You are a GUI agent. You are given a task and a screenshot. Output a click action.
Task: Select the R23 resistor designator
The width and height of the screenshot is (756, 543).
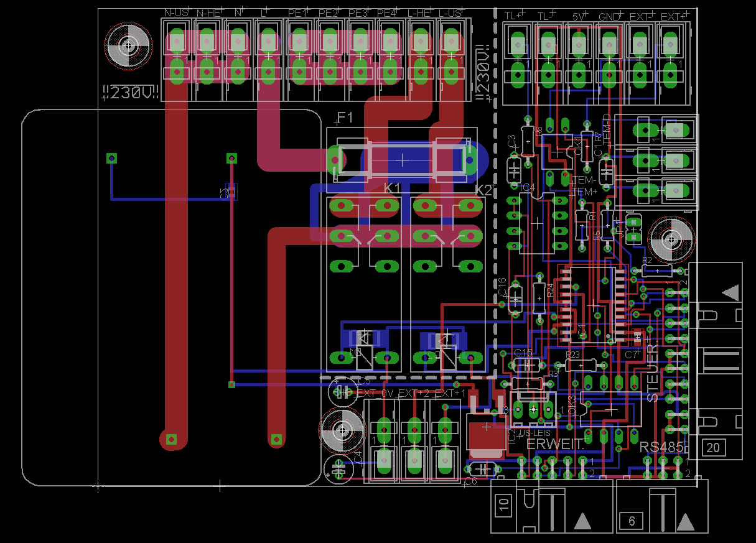pos(572,355)
